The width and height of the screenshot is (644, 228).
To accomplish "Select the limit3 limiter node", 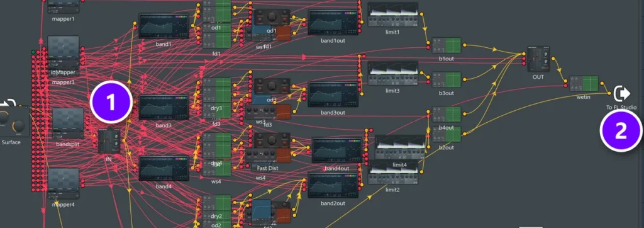I will (x=392, y=73).
